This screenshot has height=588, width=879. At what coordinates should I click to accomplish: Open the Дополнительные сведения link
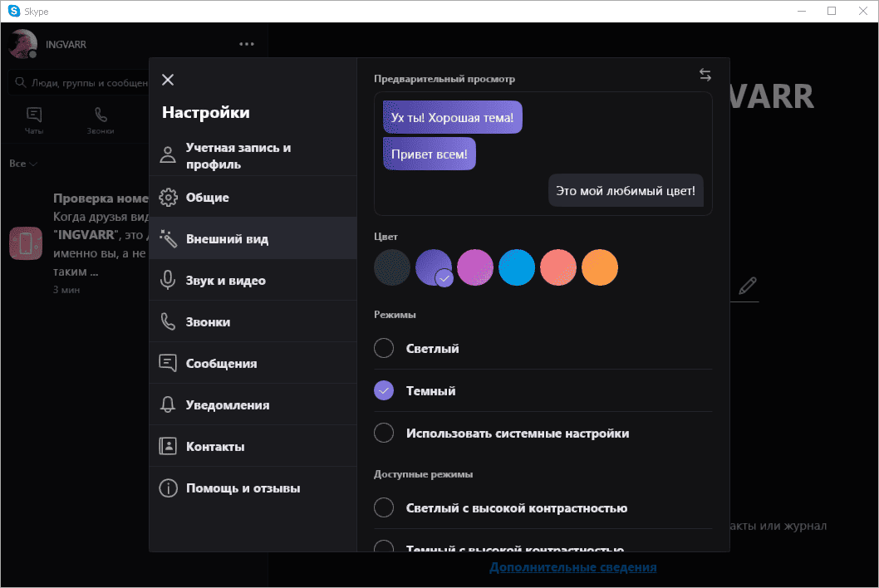(572, 567)
